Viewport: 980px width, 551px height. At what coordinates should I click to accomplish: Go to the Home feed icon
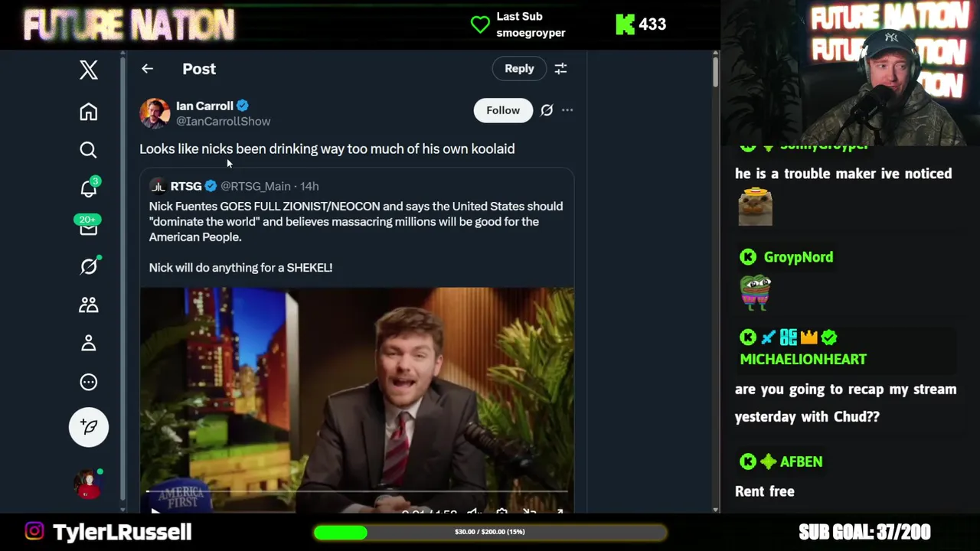pos(89,112)
